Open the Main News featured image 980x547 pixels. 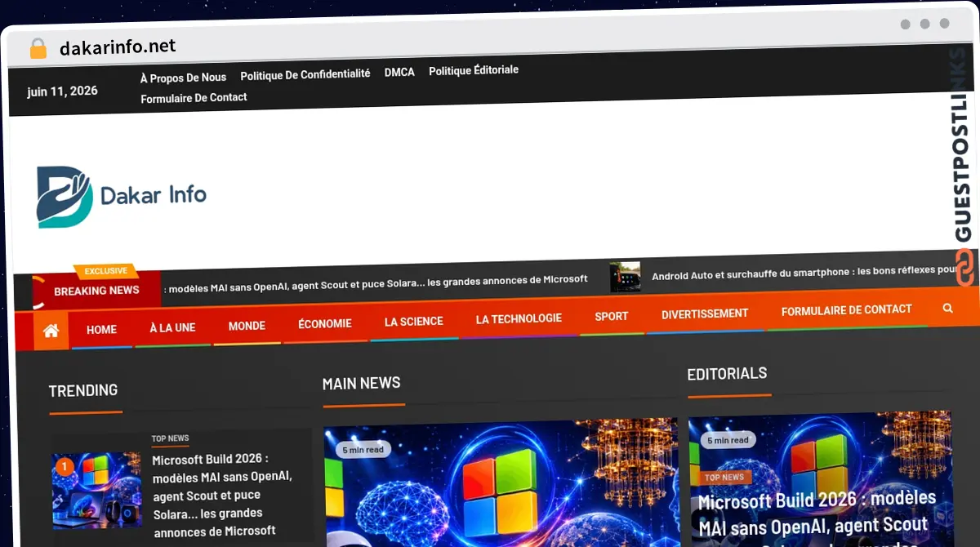pyautogui.click(x=501, y=484)
